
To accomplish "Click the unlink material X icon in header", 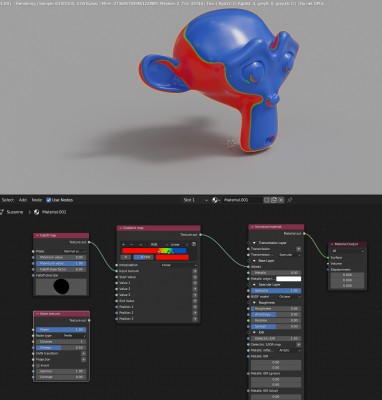I will click(281, 200).
